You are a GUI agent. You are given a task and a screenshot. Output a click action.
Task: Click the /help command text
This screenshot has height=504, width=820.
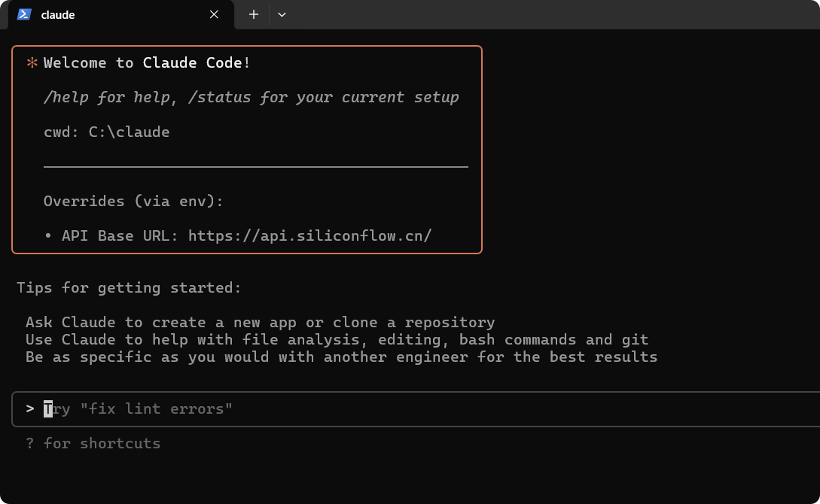[x=66, y=97]
